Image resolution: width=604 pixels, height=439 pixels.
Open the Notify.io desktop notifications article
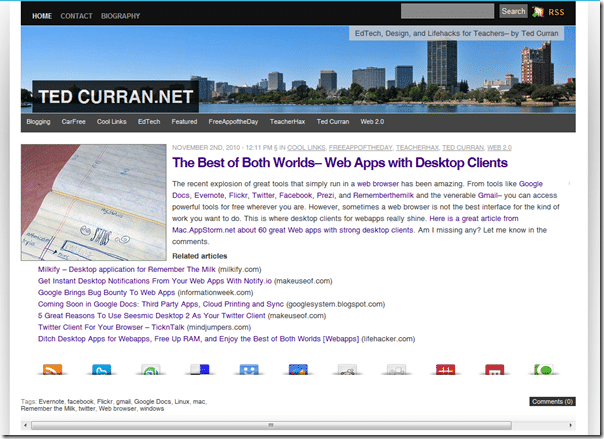(155, 281)
